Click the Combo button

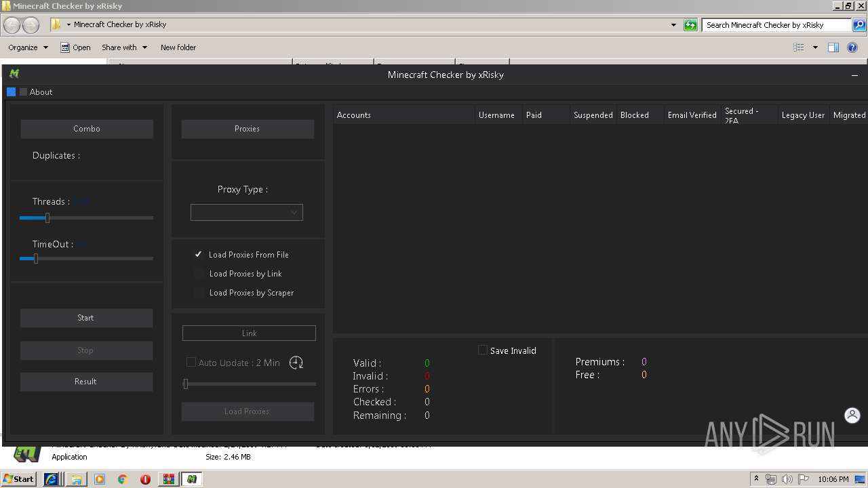pos(87,129)
